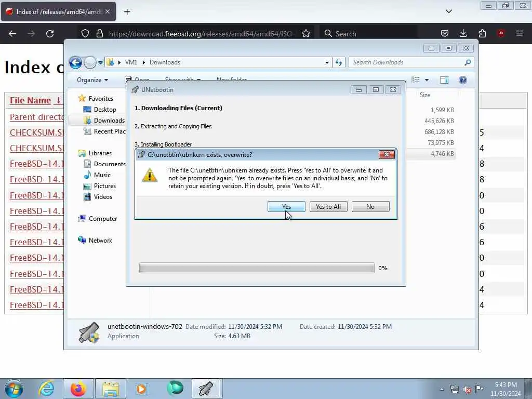Click the Firefox URL address field
This screenshot has height=399, width=532.
200,34
